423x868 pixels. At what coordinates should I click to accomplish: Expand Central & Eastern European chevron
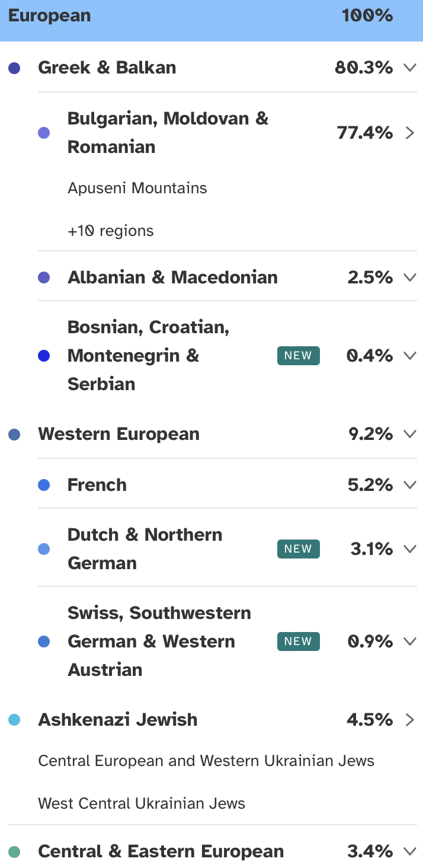tap(410, 851)
